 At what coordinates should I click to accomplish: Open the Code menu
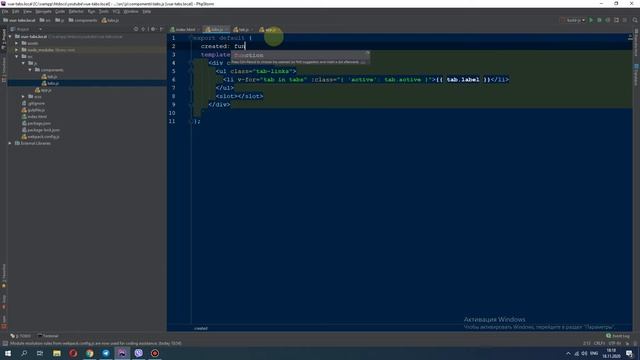pos(60,11)
